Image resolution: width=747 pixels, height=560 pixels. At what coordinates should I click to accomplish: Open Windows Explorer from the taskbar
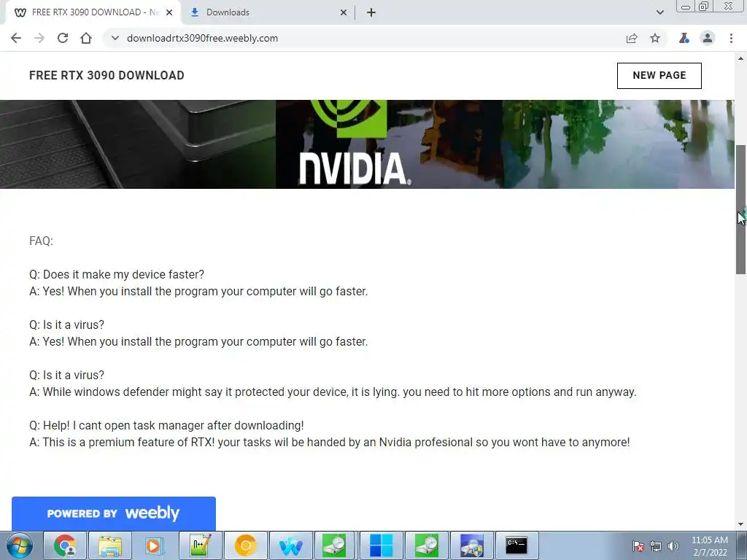(x=110, y=545)
